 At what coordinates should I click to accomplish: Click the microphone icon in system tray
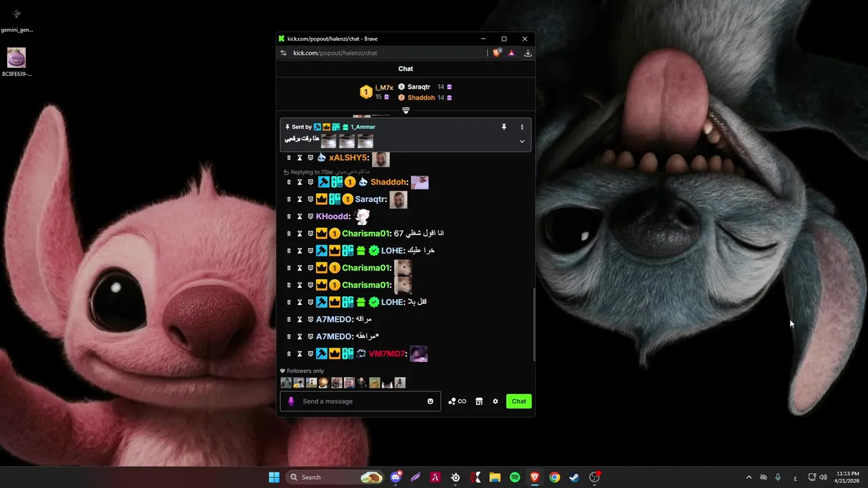click(778, 477)
